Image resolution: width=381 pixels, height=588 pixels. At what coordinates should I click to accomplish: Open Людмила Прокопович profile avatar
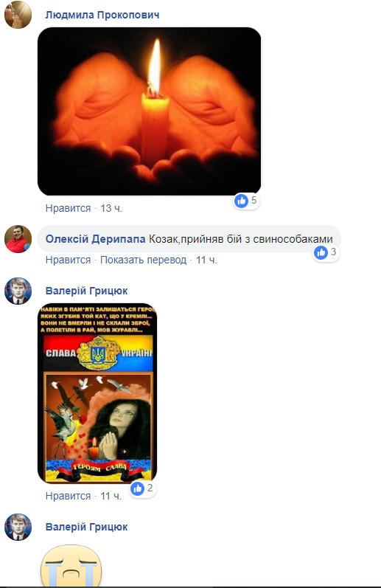tap(18, 15)
